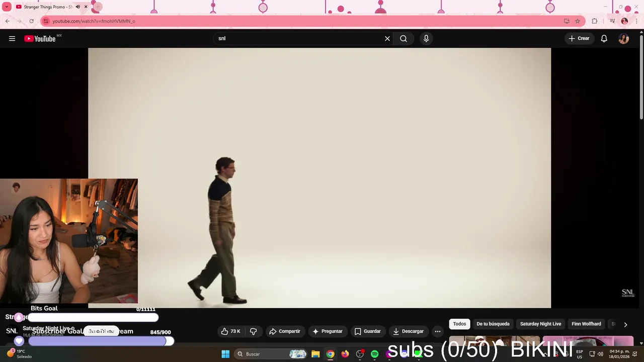Go to the YouTube home logo
Viewport: 644px width, 362px height.
point(40,39)
